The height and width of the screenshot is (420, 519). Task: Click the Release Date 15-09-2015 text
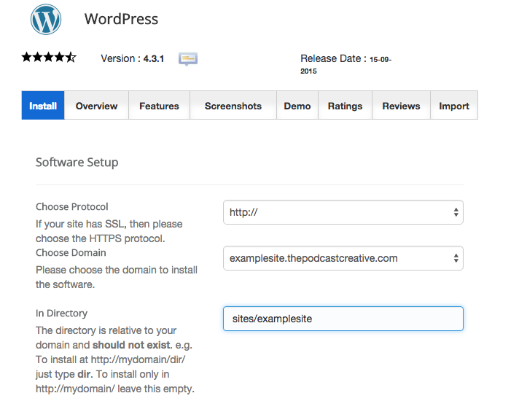(346, 64)
